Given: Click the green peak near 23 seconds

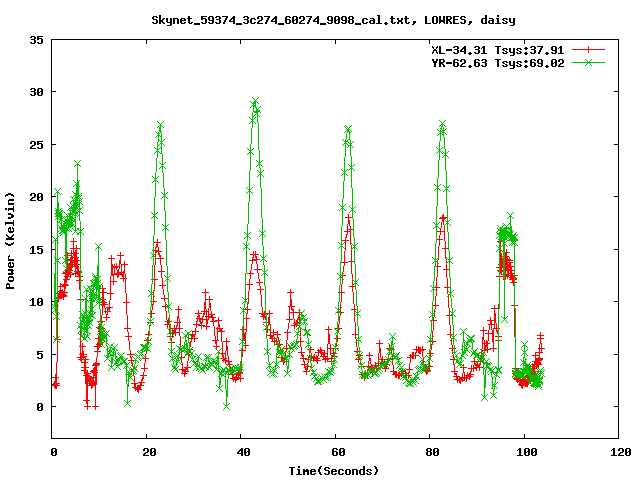Looking at the screenshot, I should click(160, 124).
